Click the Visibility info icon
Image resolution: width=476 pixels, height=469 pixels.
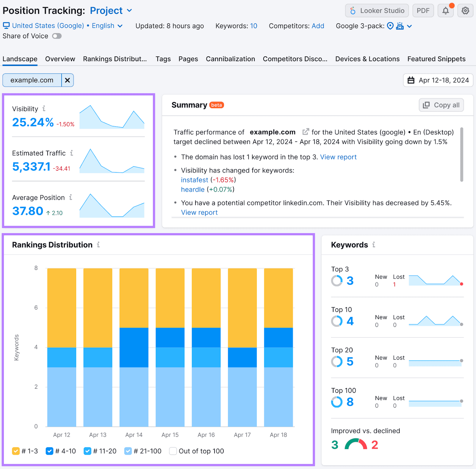click(x=44, y=109)
